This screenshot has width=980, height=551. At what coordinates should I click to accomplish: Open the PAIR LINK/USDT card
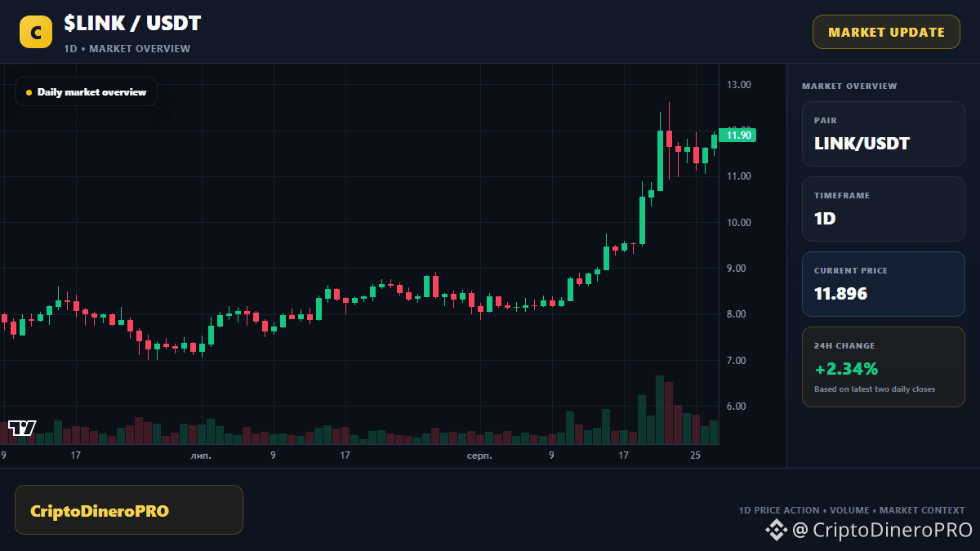pos(884,134)
